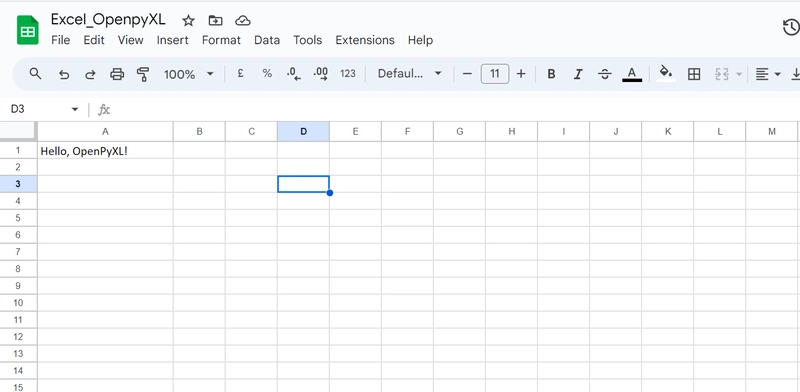Open more number formats 123
Viewport: 800px width, 392px height.
click(348, 74)
